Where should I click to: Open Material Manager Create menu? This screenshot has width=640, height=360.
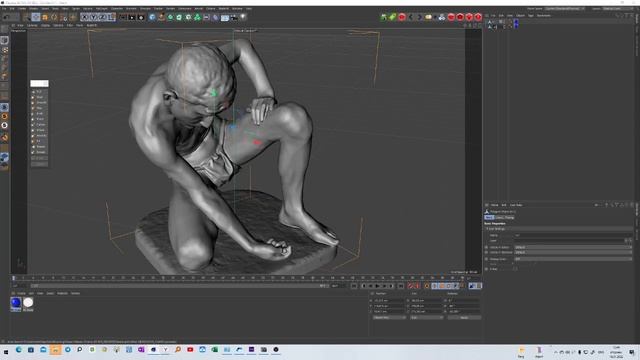(x=21, y=293)
